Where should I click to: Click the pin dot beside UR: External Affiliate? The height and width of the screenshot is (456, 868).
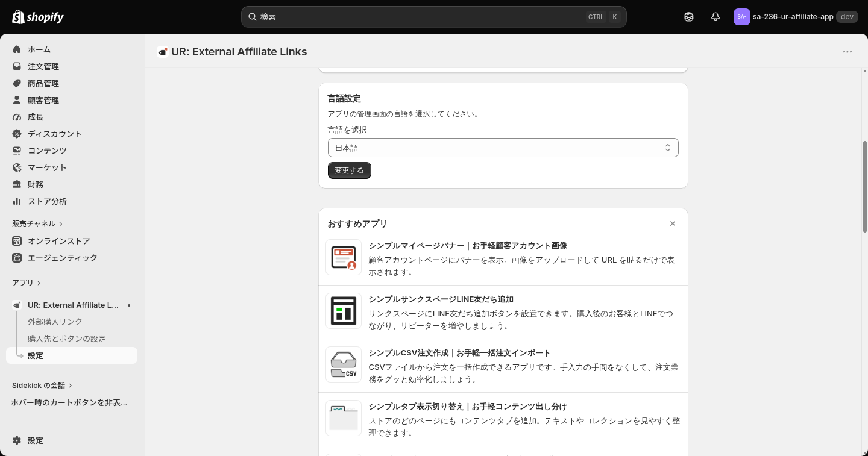coord(129,305)
